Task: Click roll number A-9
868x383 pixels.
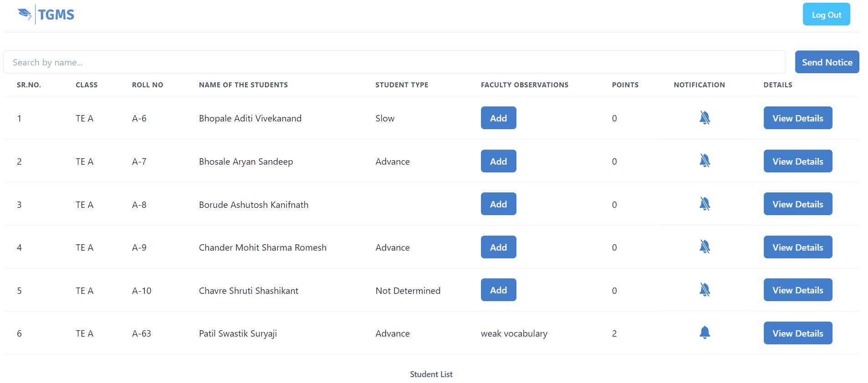Action: (139, 247)
